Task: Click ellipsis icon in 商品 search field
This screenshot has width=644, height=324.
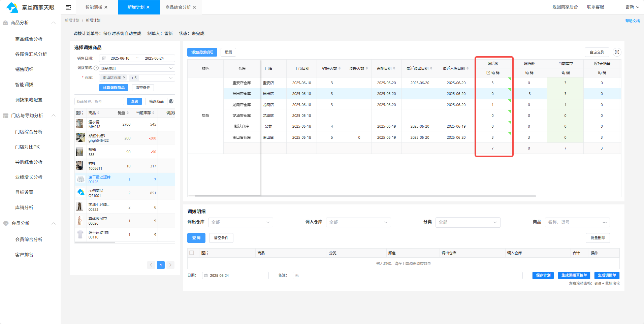Action: (x=605, y=222)
